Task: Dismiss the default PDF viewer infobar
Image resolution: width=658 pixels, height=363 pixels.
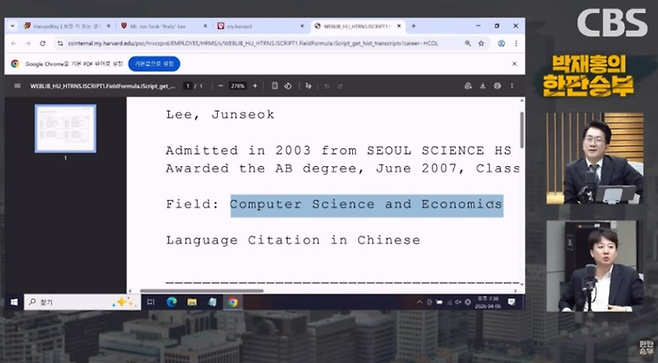Action: pos(514,64)
